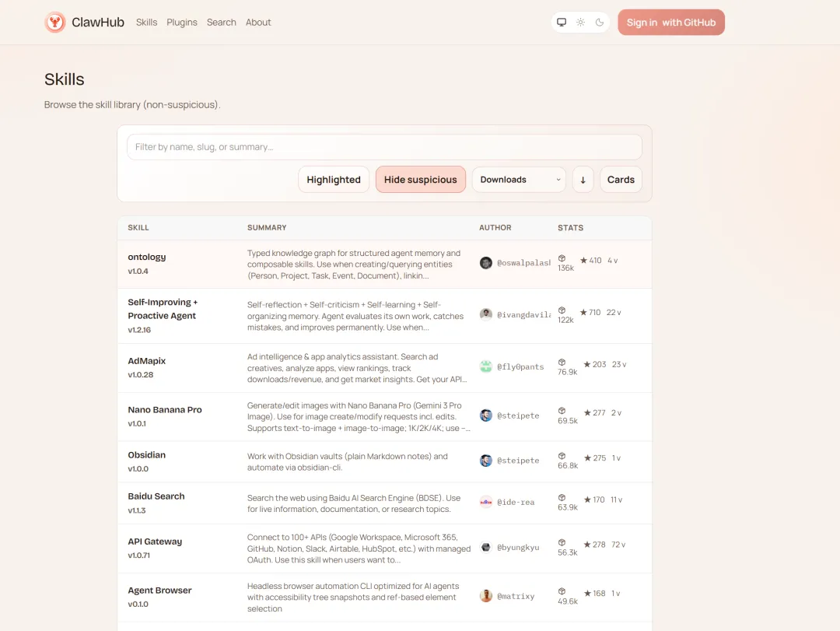Viewport: 840px width, 631px height.
Task: Click downloads package icon in AdMapix row
Action: [x=562, y=363]
